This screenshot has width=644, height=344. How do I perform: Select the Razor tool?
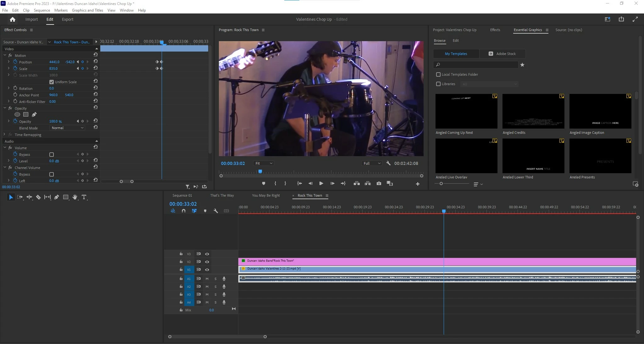(x=38, y=197)
